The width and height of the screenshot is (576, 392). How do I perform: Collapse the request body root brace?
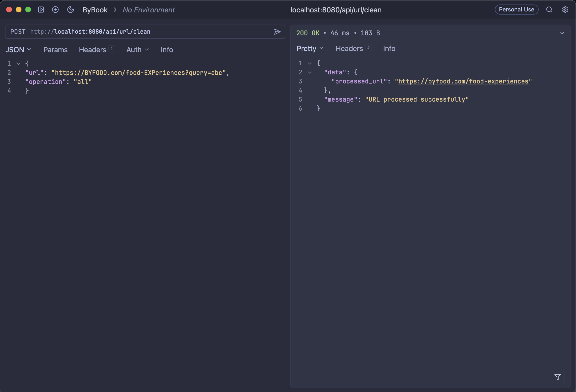pos(18,64)
